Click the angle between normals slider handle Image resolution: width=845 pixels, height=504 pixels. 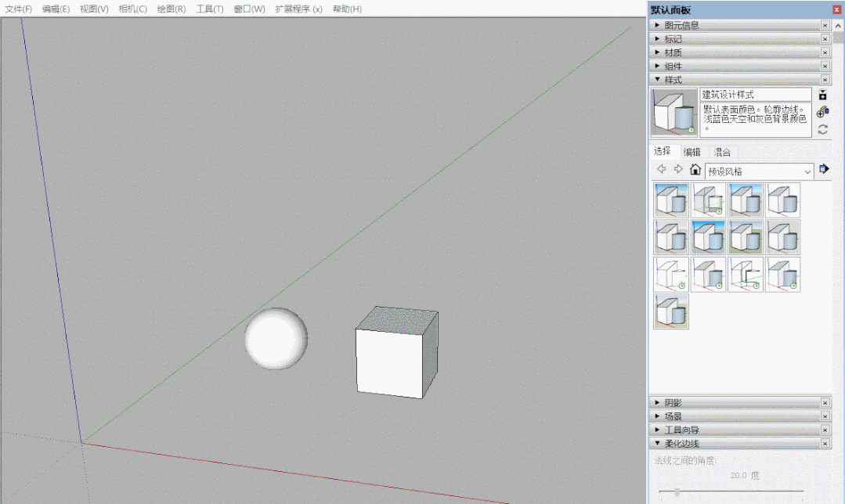point(677,491)
